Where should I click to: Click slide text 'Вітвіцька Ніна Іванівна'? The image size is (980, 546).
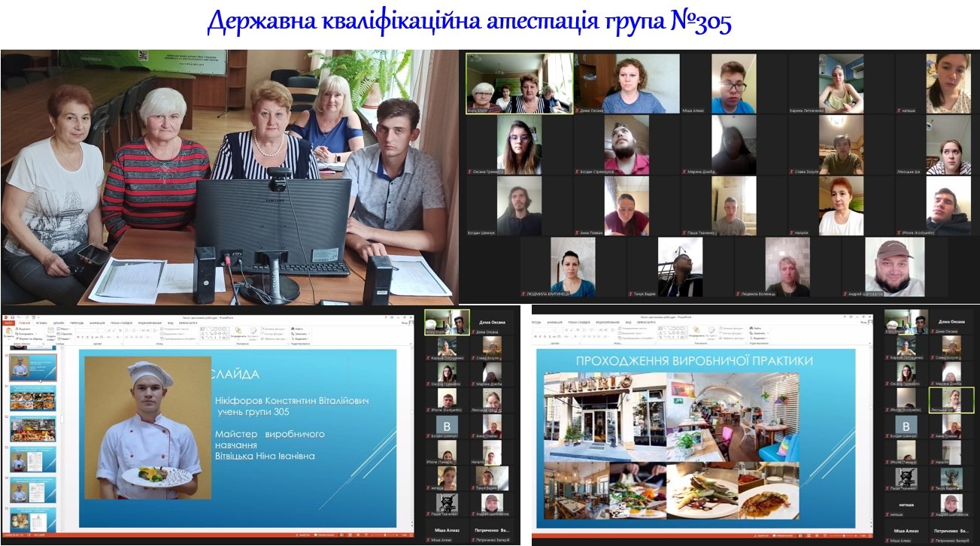pyautogui.click(x=264, y=456)
